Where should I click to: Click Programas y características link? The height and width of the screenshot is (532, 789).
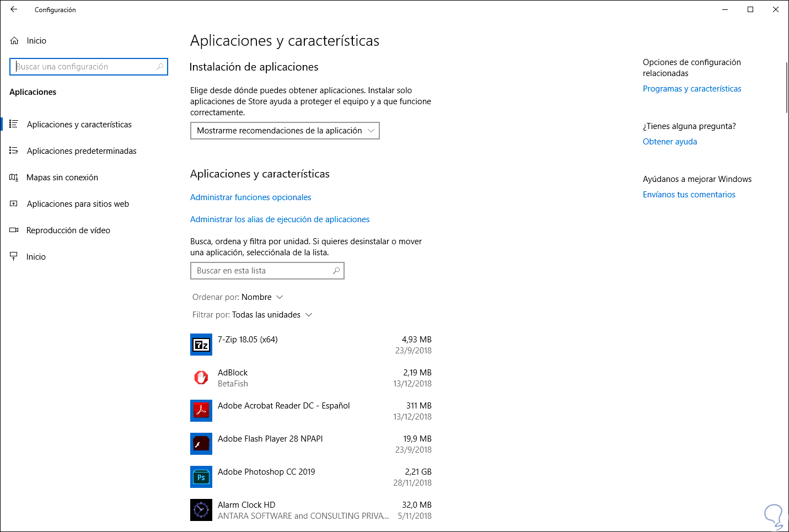[x=692, y=89]
